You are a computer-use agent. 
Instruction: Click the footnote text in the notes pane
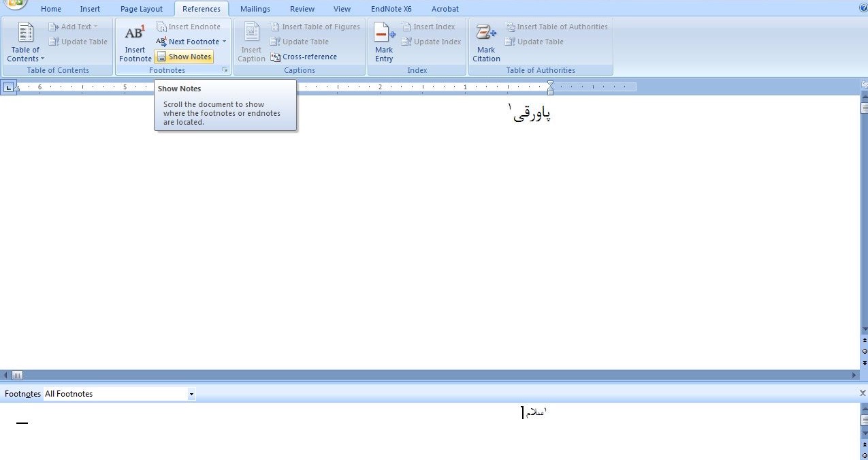pyautogui.click(x=534, y=412)
